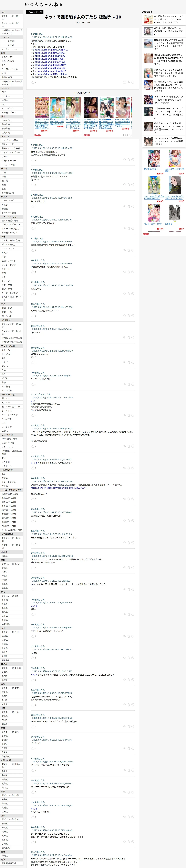Like post 35 with thumbs-up icon
The height and width of the screenshot is (868, 186).
click(33, 727)
